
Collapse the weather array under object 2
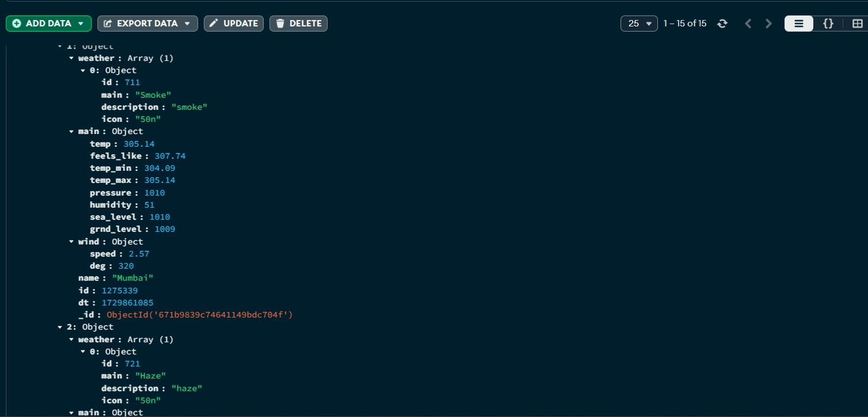point(71,339)
